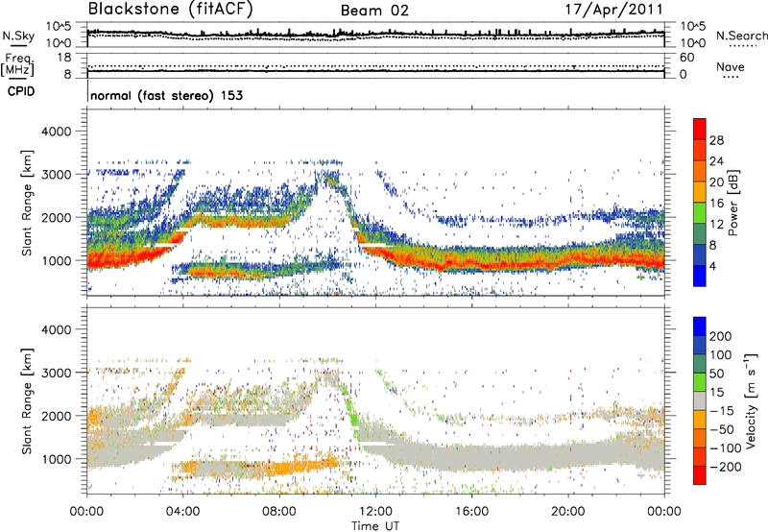Click the '24' tick on Power color bar
The width and height of the screenshot is (768, 532).
pyautogui.click(x=716, y=161)
